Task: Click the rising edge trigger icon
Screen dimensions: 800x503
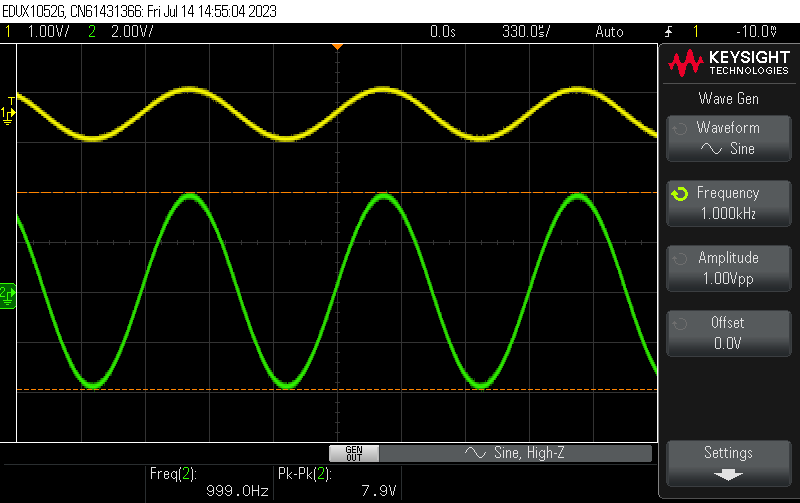Action: [668, 32]
